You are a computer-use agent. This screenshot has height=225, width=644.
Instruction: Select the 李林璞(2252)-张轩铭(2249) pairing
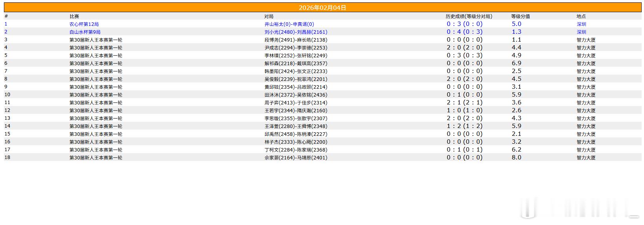pos(296,55)
